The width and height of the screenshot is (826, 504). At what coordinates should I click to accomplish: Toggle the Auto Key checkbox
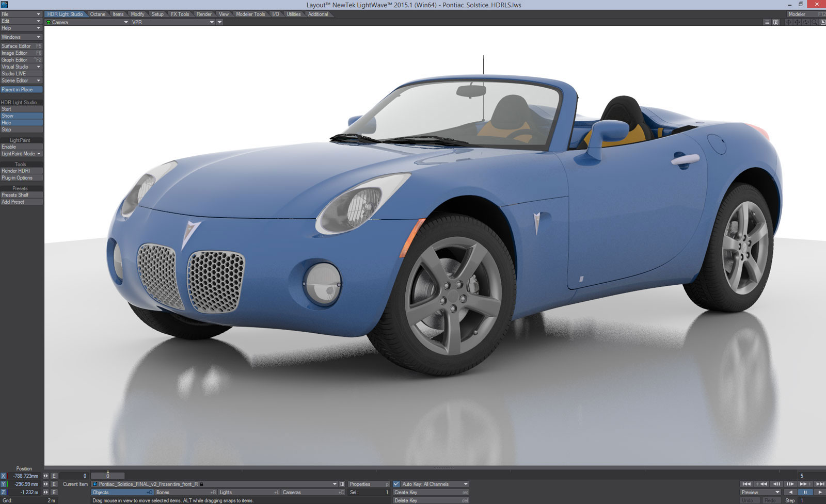396,484
